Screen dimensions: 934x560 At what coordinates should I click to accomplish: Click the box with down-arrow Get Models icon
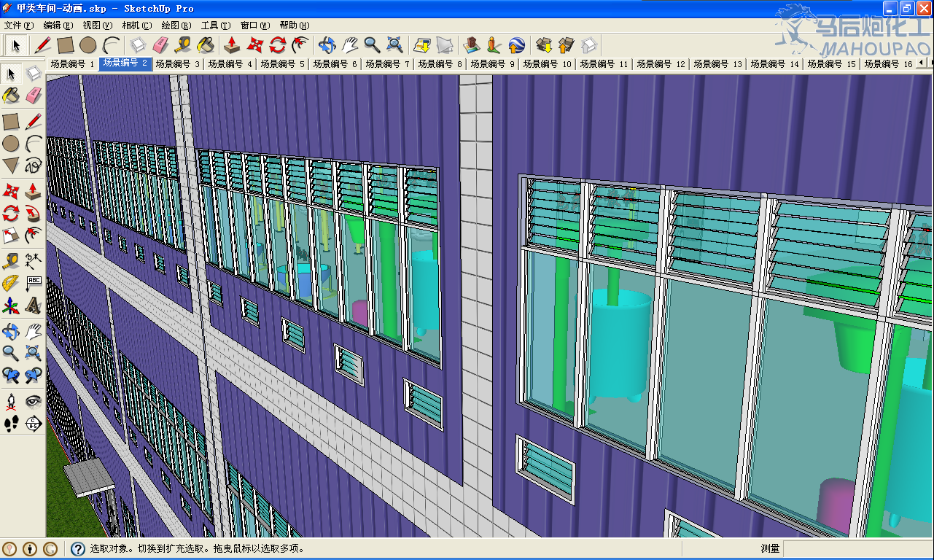tap(542, 45)
